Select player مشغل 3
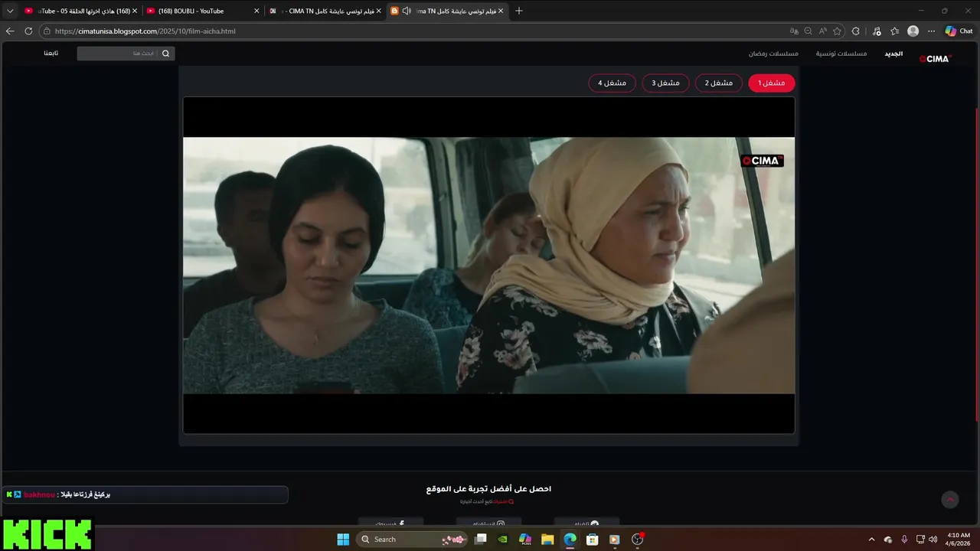The image size is (980, 551). pos(665,83)
